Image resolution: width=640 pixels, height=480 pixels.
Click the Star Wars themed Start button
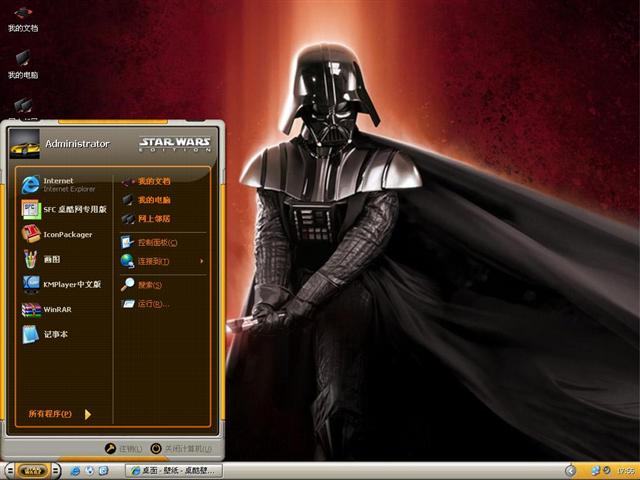33,471
